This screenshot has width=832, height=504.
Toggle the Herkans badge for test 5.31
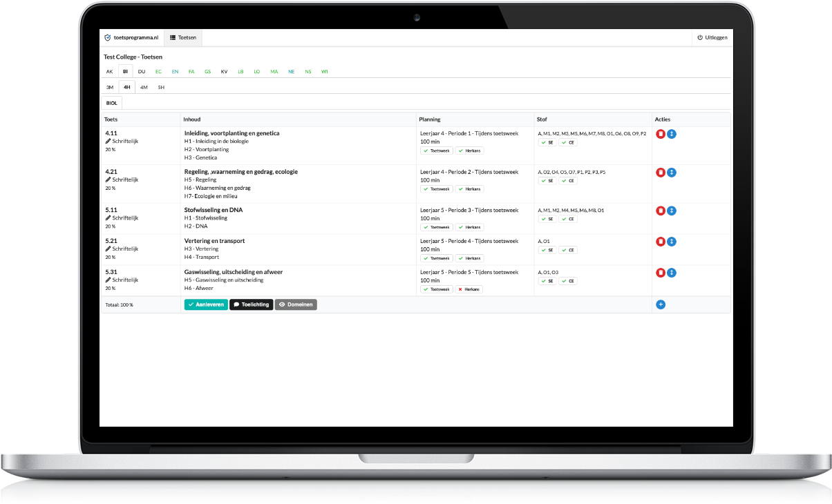click(469, 289)
